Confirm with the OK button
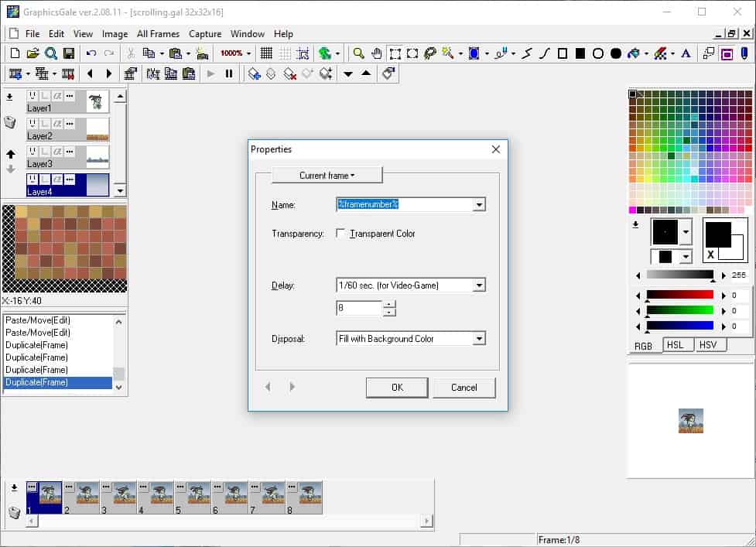Viewport: 756px width, 547px height. click(397, 388)
